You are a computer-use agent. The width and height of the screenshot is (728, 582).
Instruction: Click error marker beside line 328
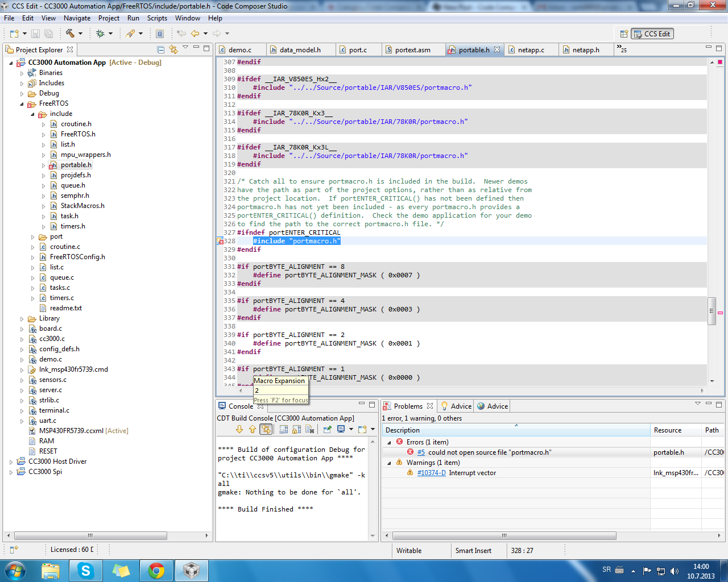point(220,242)
